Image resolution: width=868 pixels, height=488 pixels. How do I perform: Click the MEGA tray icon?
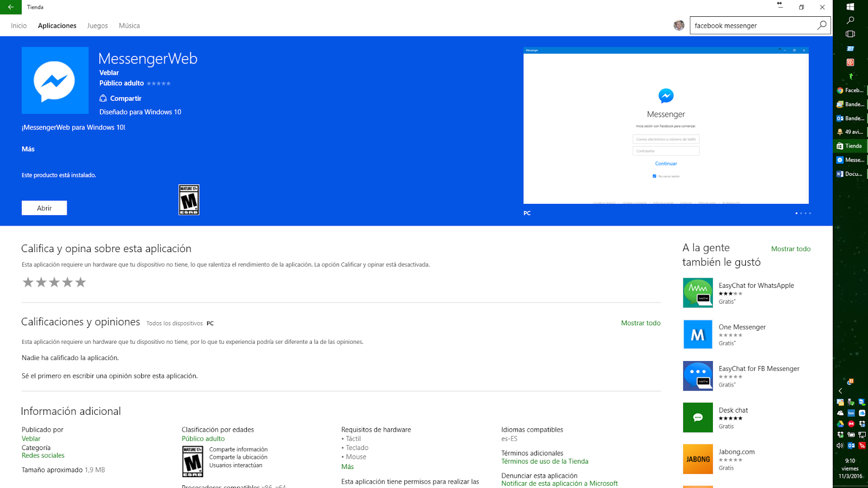pyautogui.click(x=851, y=424)
